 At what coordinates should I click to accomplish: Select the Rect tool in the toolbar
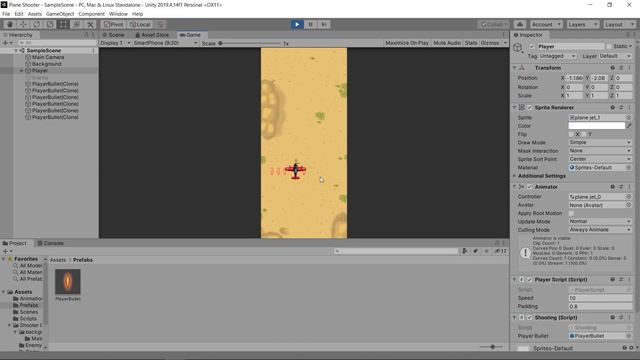[63, 24]
